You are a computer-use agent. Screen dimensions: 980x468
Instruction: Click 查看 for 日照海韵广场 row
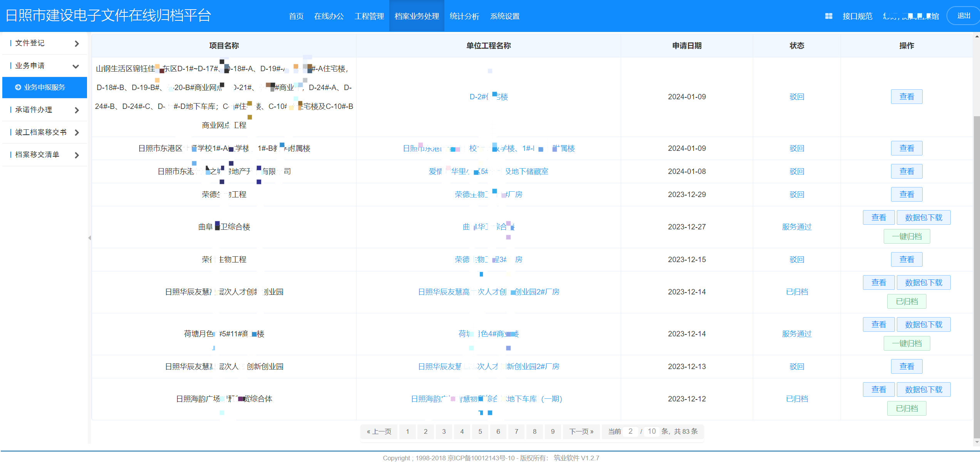click(878, 389)
